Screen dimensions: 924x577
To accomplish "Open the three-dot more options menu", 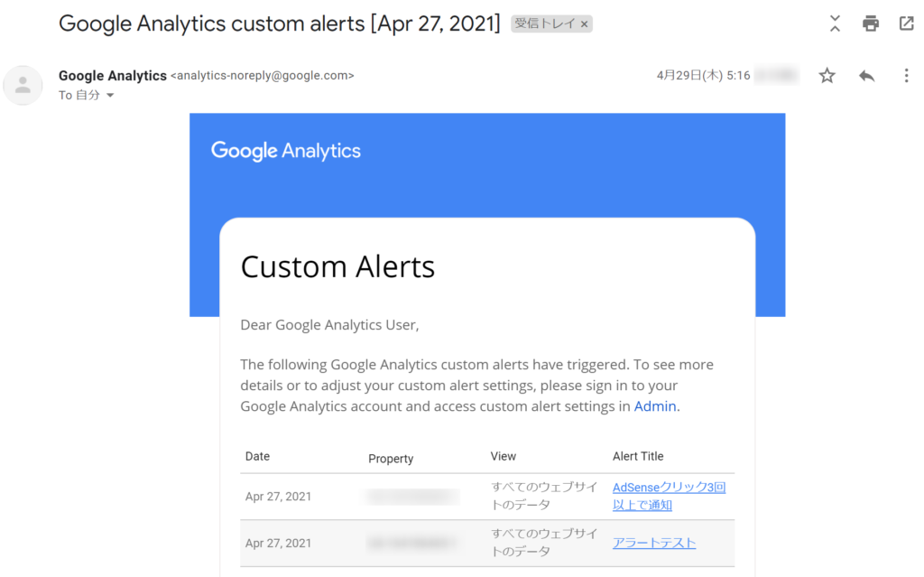I will click(x=906, y=76).
